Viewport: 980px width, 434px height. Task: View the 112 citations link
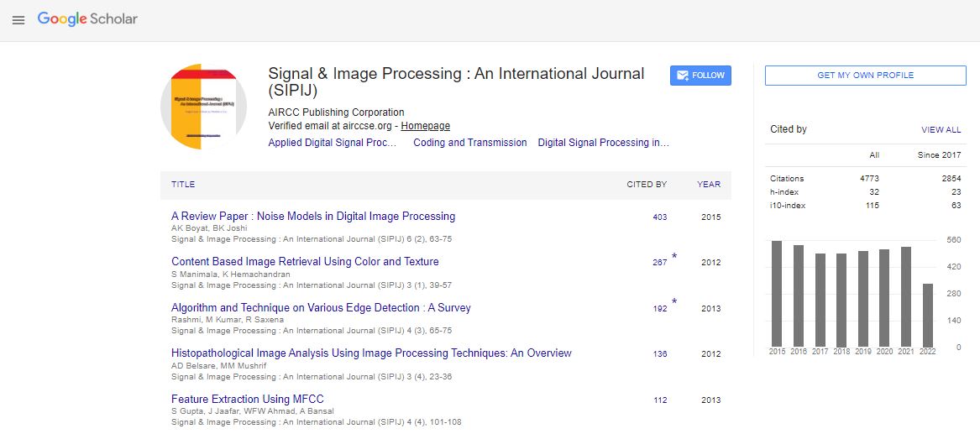[x=659, y=400]
